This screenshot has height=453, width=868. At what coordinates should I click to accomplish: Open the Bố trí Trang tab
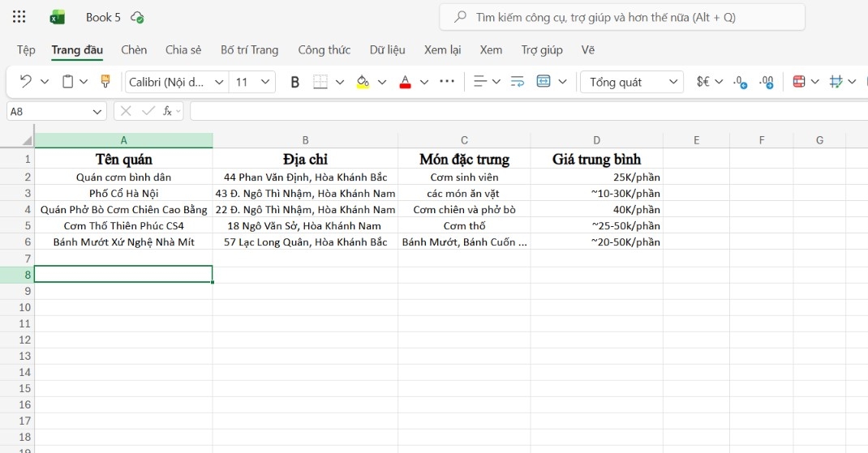249,49
